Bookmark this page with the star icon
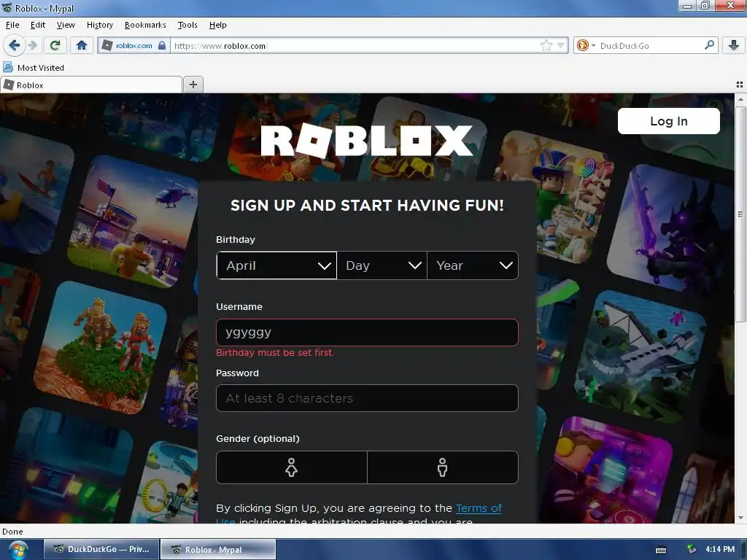Viewport: 747px width, 560px height. [546, 46]
